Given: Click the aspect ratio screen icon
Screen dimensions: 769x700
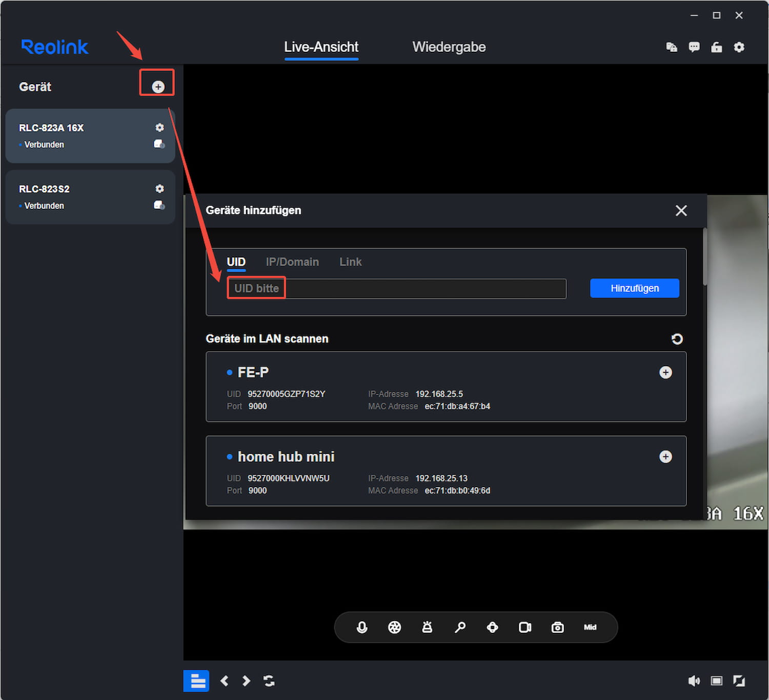Looking at the screenshot, I should [x=716, y=681].
